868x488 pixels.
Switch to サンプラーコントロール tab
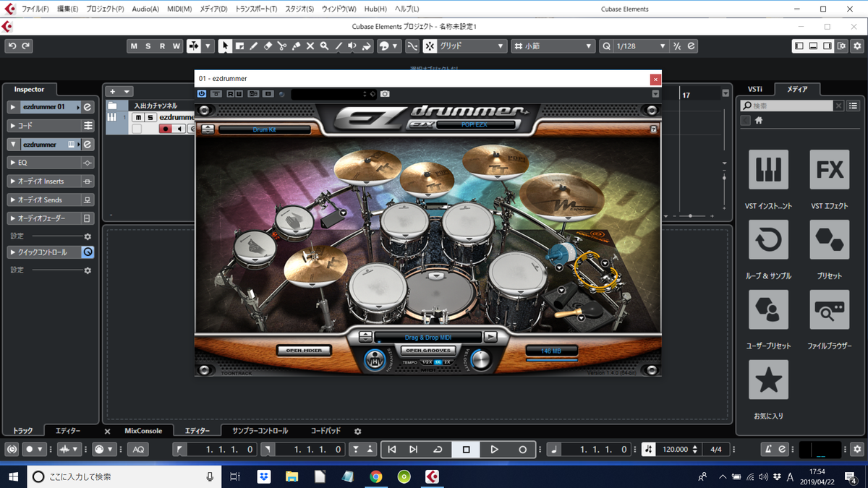coord(260,431)
